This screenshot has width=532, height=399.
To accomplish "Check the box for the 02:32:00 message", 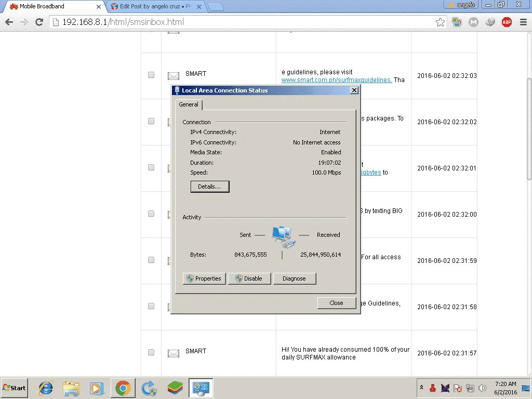I will pos(151,214).
